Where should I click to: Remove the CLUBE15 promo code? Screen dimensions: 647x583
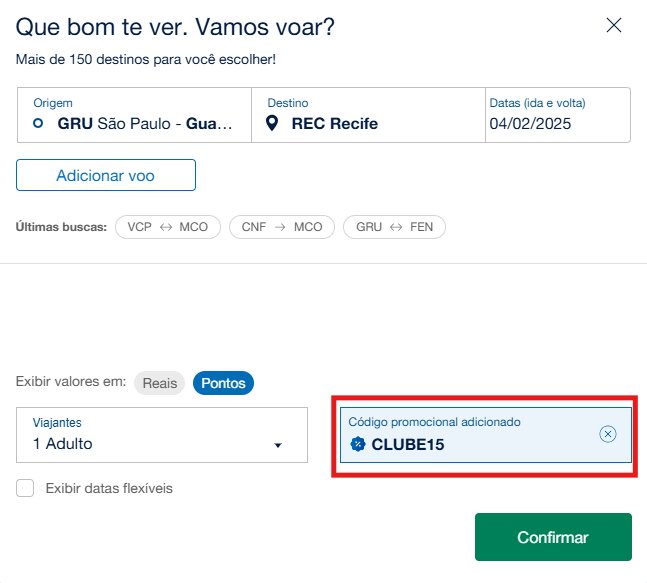click(607, 434)
